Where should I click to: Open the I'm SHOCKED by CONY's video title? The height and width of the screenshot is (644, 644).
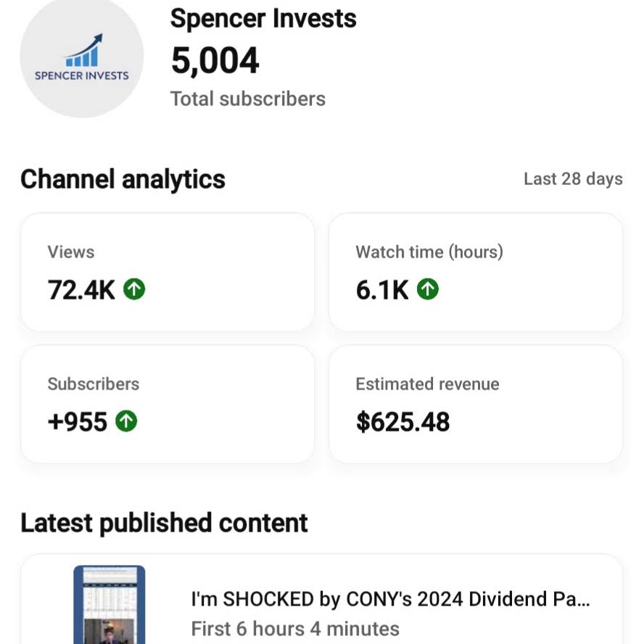tap(391, 599)
